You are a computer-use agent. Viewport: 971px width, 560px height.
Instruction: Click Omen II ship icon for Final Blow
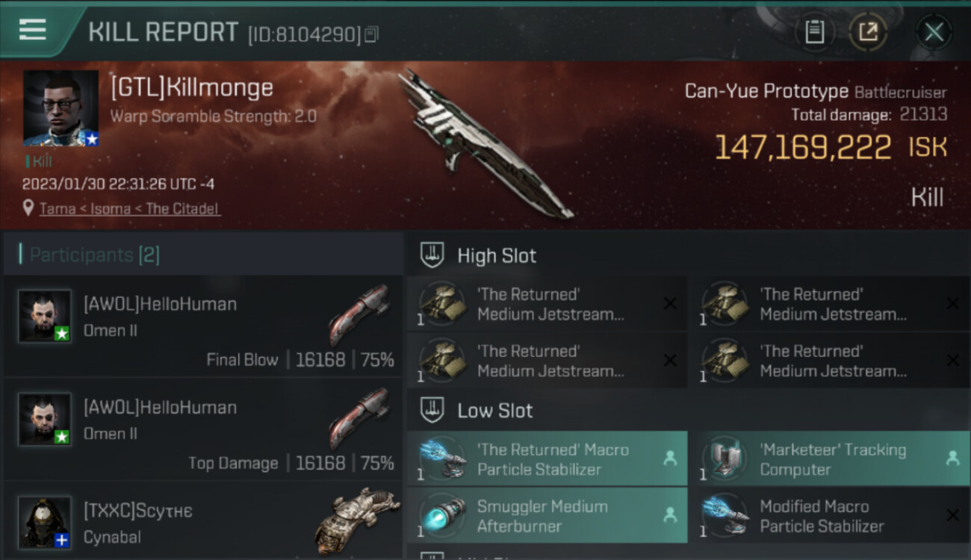(361, 314)
